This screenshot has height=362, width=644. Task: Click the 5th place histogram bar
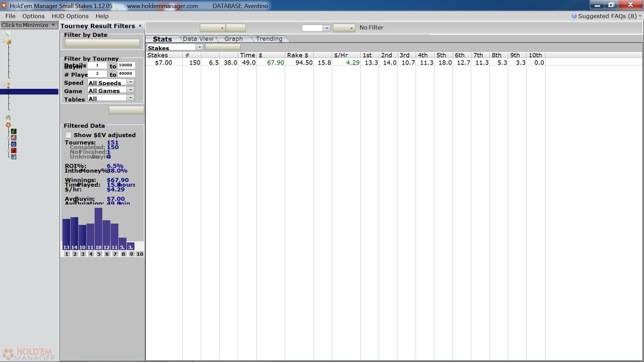98,229
